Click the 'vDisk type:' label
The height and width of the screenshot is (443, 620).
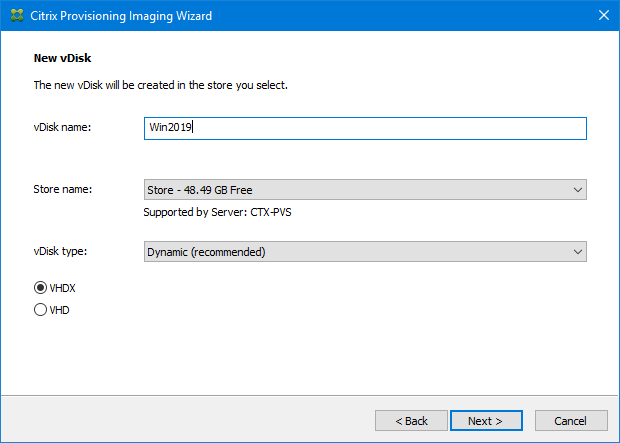(x=60, y=251)
